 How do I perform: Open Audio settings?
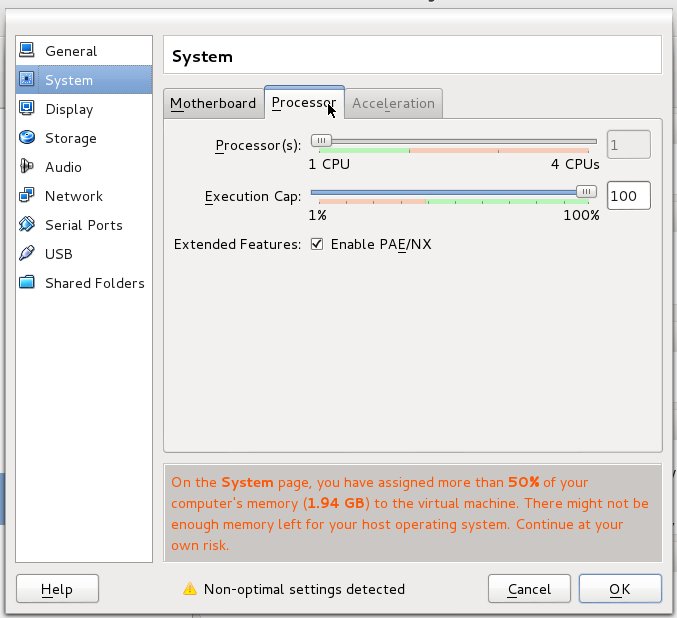coord(84,167)
